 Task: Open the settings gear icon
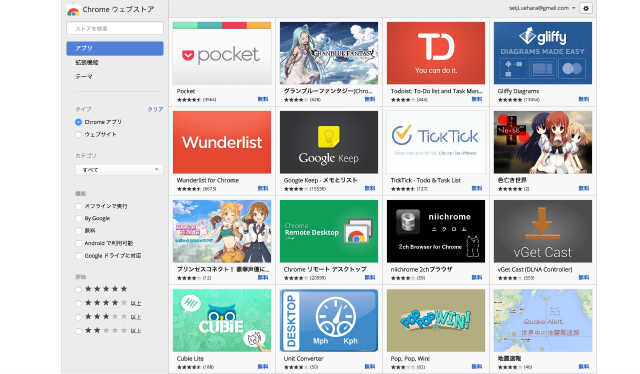click(586, 8)
